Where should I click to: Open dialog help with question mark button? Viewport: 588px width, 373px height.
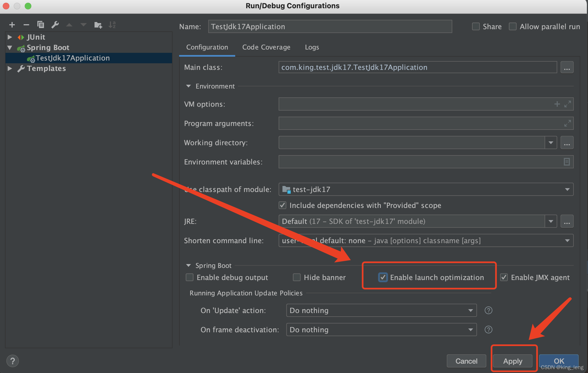pos(13,361)
